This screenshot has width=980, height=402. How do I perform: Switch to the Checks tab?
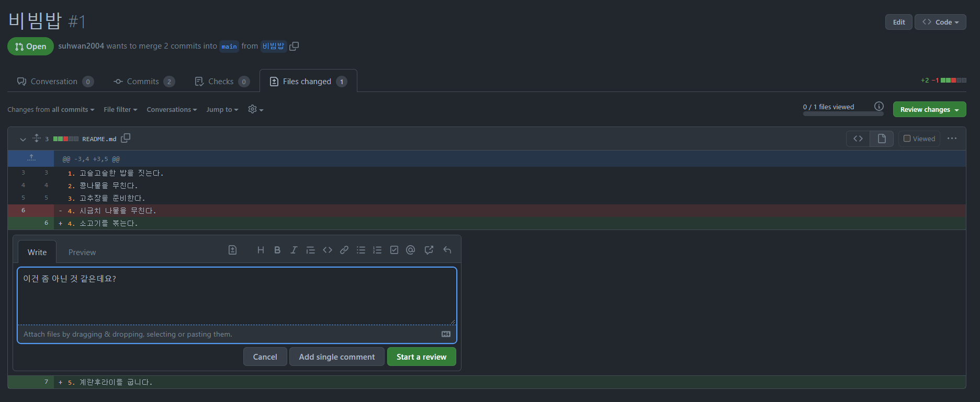[x=221, y=82]
